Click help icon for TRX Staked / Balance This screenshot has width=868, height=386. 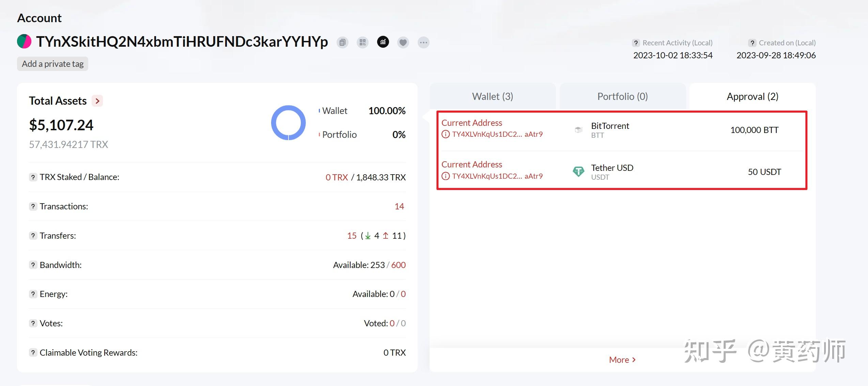[33, 177]
